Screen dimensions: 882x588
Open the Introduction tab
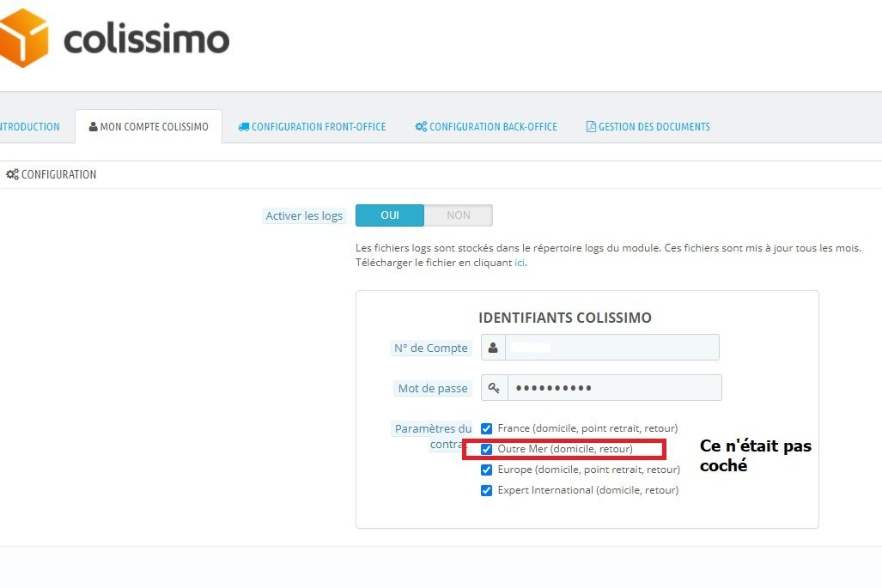click(30, 126)
